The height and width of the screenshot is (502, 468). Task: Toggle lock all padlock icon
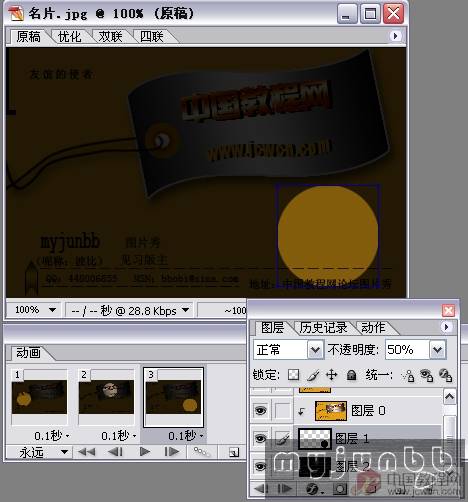pyautogui.click(x=351, y=375)
